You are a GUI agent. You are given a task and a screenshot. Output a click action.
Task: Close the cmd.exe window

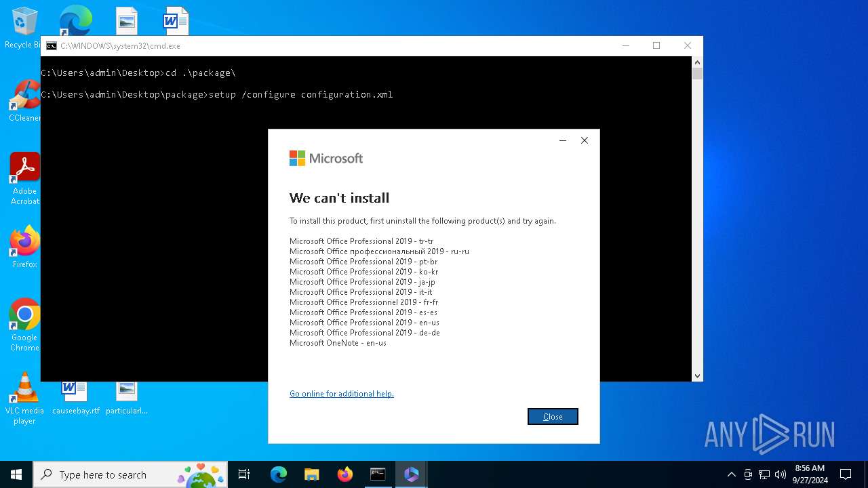coord(688,45)
